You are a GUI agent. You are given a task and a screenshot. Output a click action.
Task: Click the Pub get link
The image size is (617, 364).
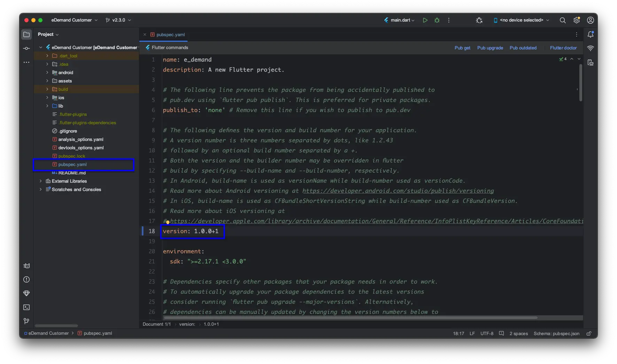point(462,48)
